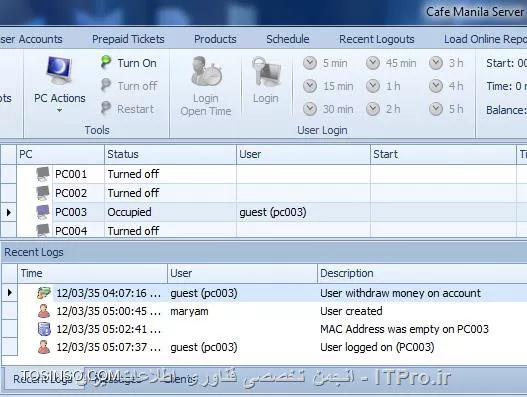Click the maryam user cell

[x=189, y=311]
